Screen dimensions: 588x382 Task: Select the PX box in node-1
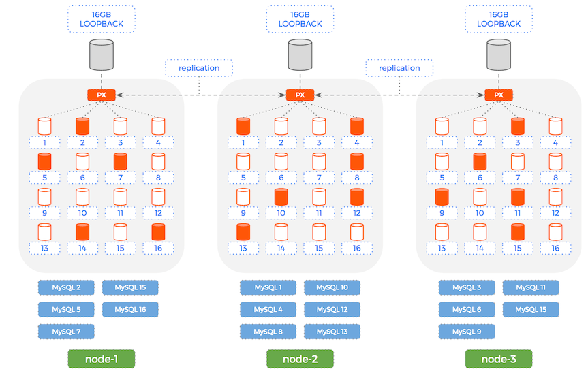[x=102, y=95]
